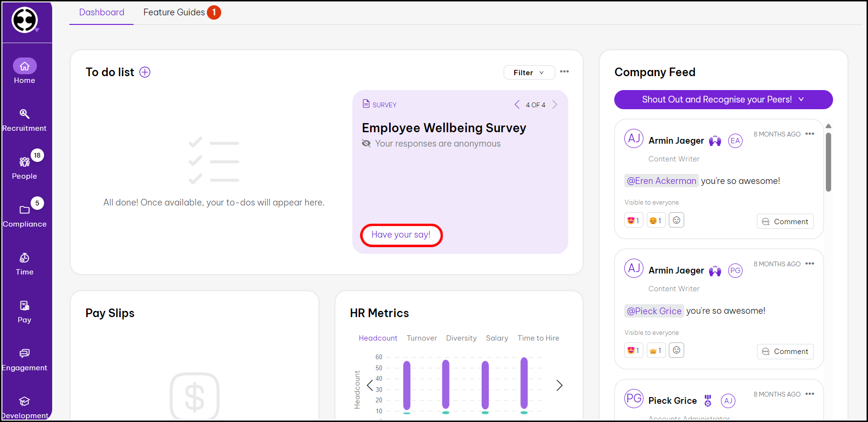Expand the Filter dropdown
Viewport: 868px width, 422px height.
pos(529,72)
